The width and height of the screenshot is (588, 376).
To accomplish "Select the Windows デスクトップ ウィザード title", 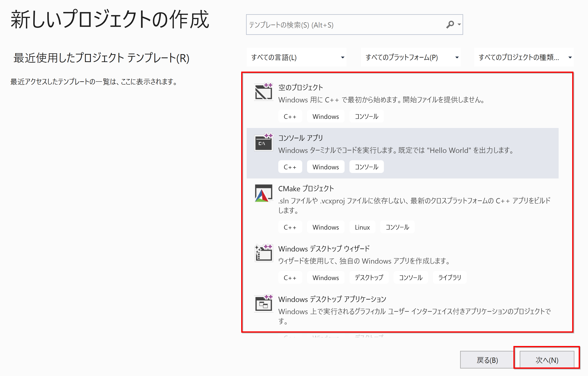I will [324, 248].
